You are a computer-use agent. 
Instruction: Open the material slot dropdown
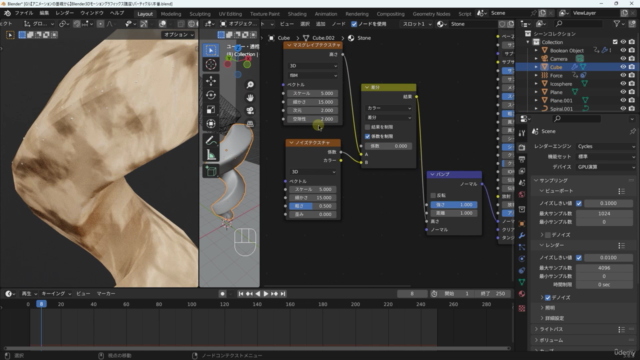416,24
